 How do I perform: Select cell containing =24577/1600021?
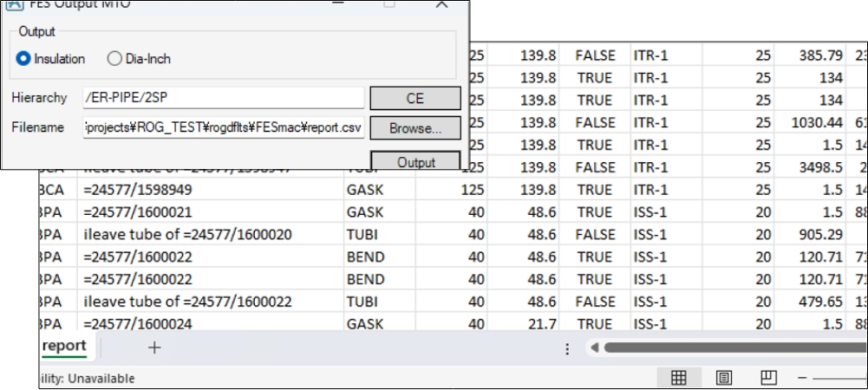point(134,212)
